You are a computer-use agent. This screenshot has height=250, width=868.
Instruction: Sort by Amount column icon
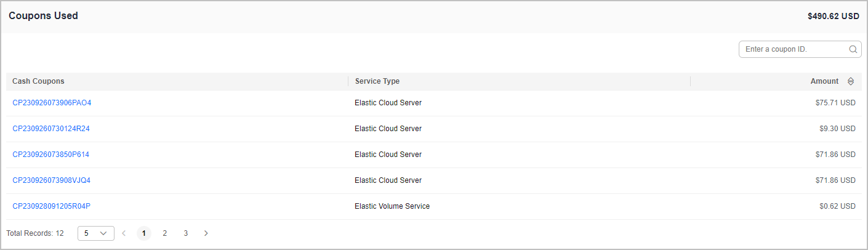click(851, 81)
